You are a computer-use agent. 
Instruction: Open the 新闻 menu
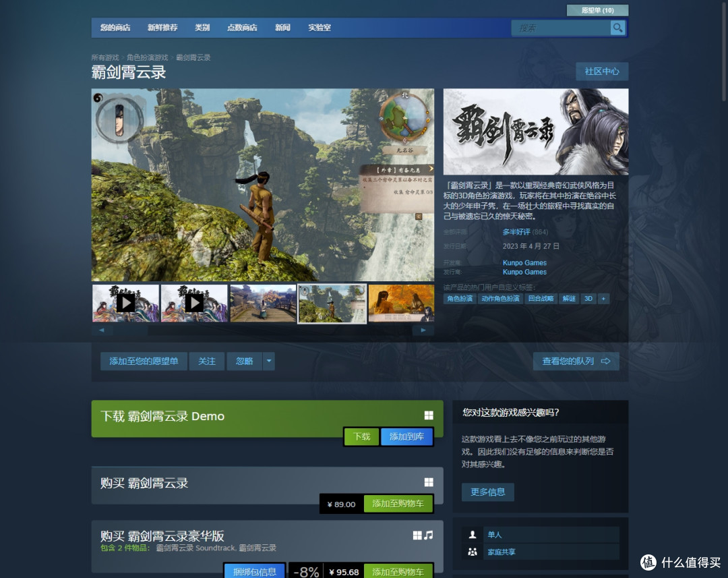coord(282,28)
